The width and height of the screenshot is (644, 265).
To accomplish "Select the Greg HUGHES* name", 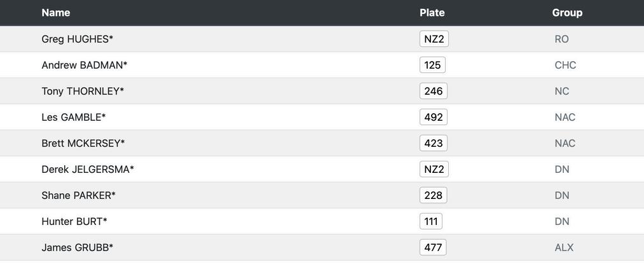I will 77,39.
